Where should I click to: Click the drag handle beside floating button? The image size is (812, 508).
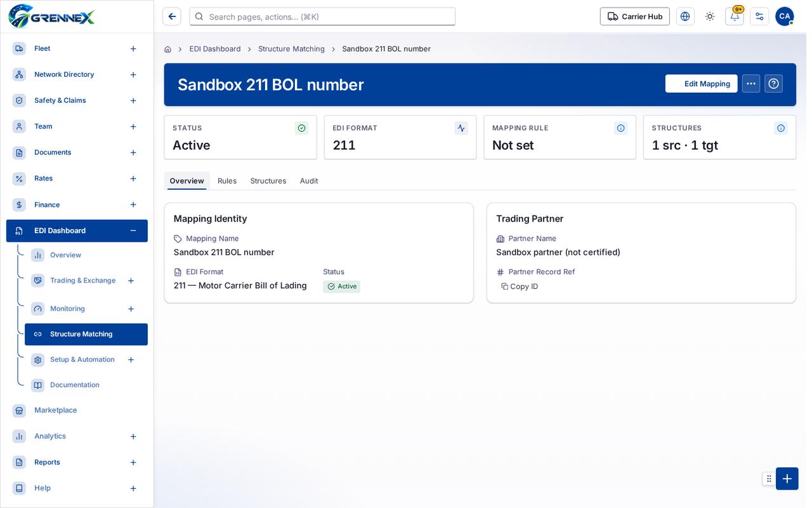[769, 479]
